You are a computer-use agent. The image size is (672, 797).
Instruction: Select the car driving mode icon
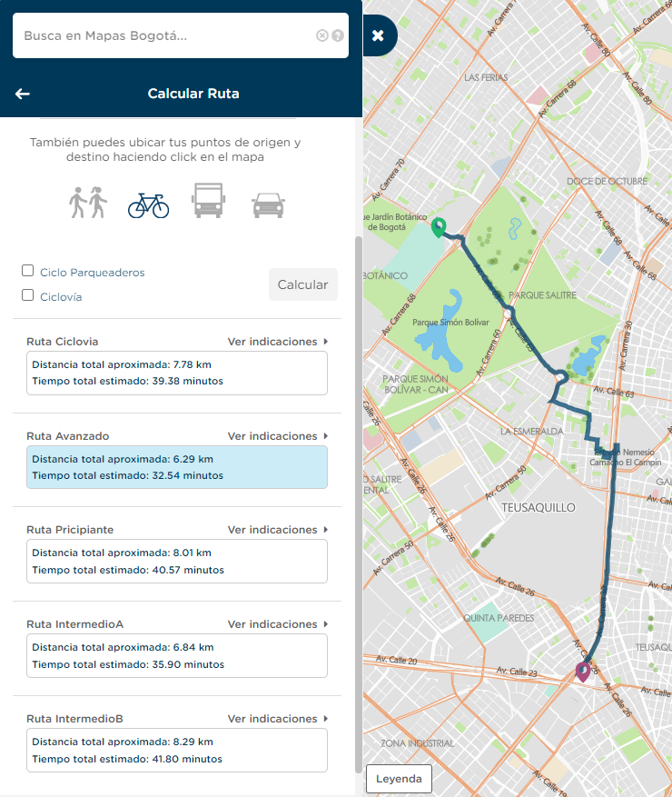[x=268, y=204]
